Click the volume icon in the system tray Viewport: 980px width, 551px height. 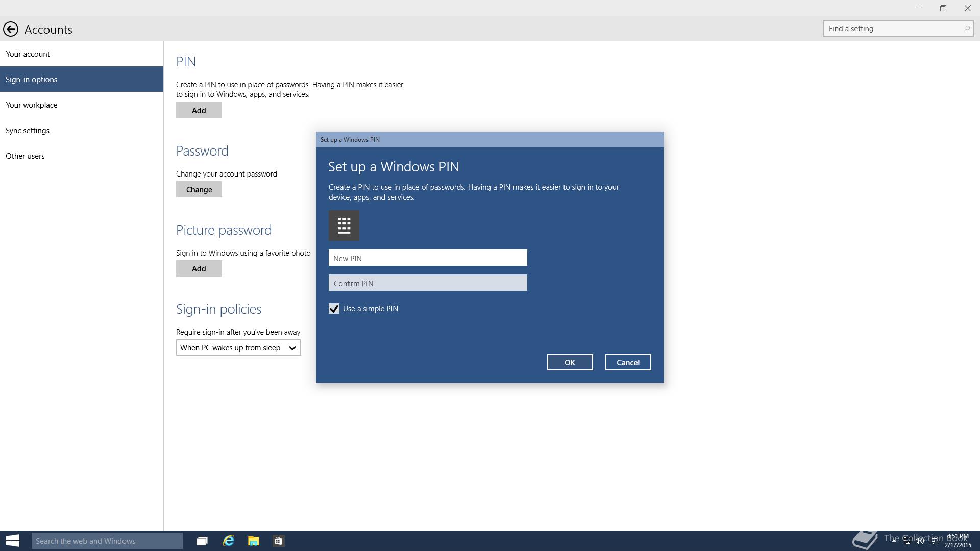tap(920, 541)
